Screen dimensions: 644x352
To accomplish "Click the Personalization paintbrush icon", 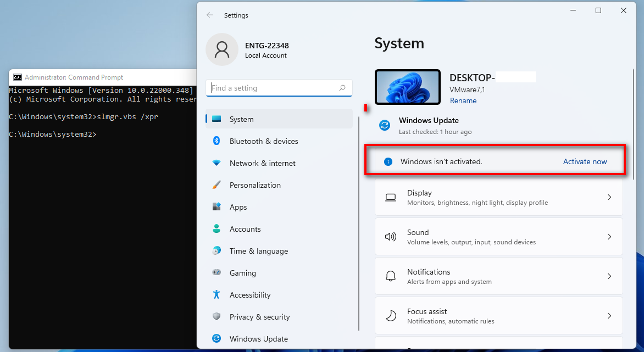I will 216,185.
